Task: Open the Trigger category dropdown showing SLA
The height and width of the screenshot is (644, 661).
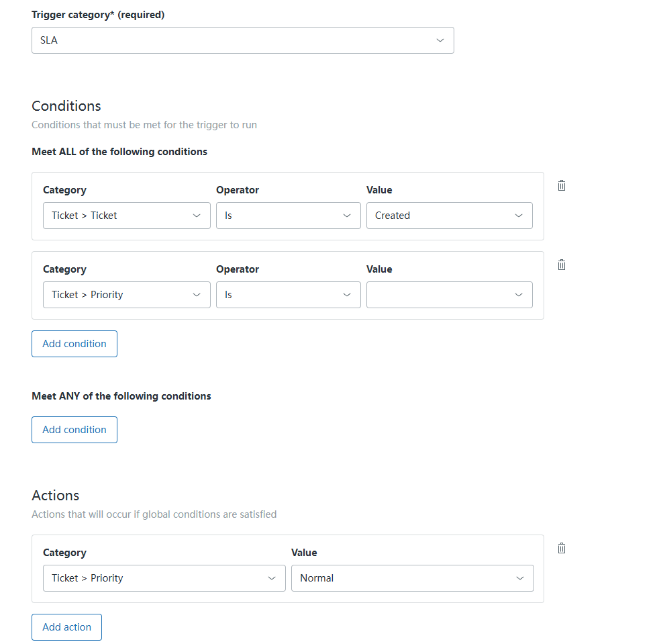Action: (x=242, y=40)
